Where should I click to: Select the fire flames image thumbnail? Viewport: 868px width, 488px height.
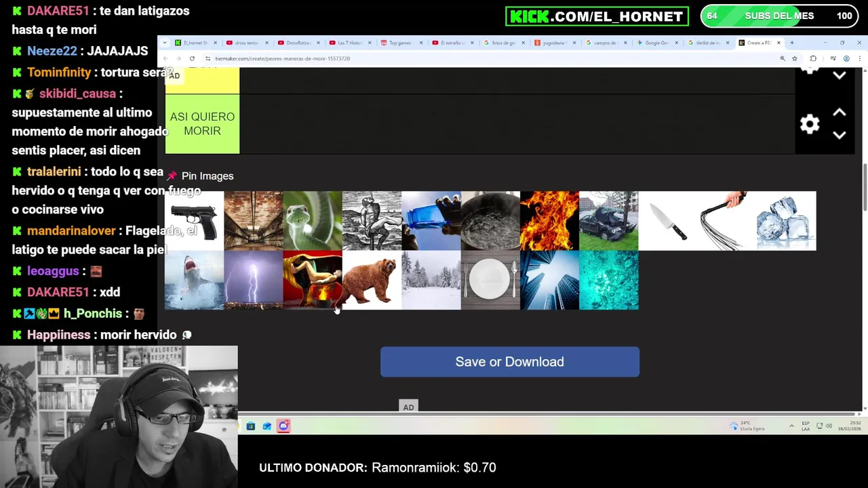pos(549,221)
